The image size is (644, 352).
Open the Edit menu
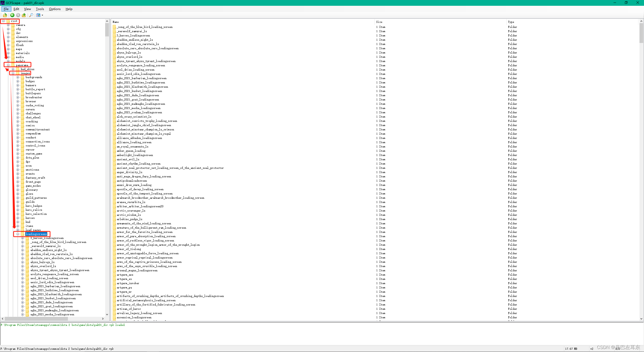tap(16, 9)
